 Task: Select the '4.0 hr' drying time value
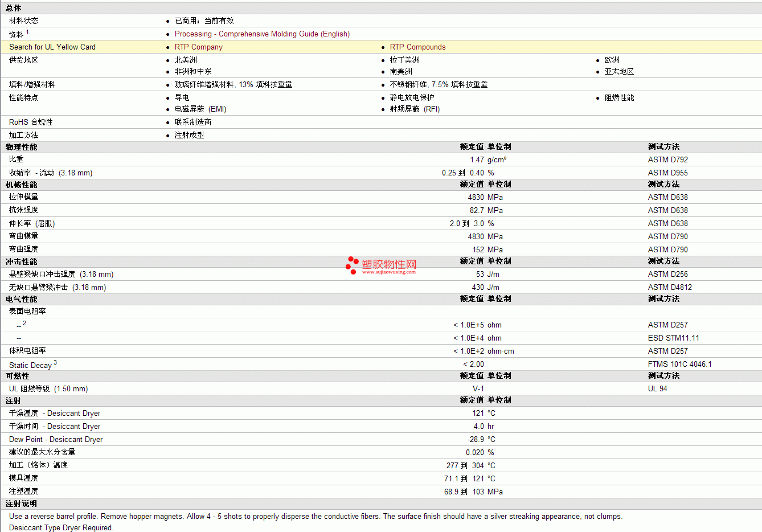point(484,427)
